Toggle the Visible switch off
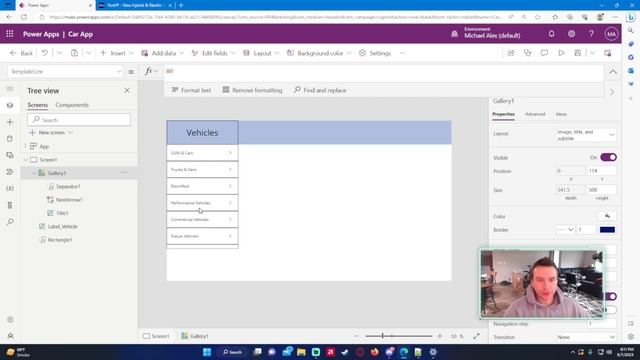Viewport: 640px width, 360px height. click(x=608, y=158)
